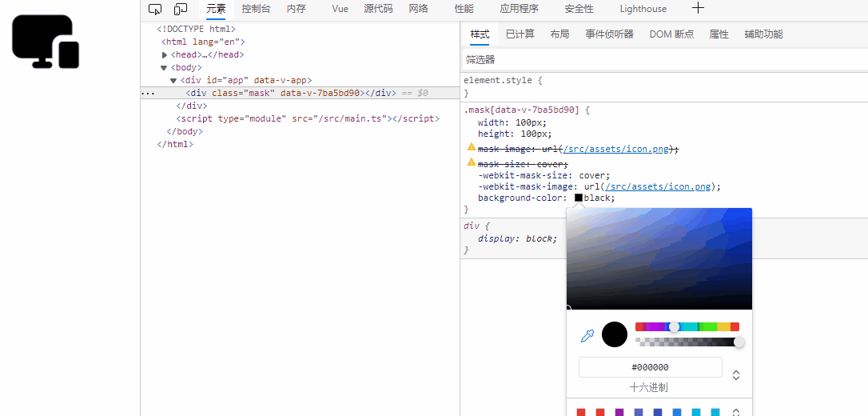Screen dimensions: 868x416
Task: Pick a page color with the eyedropper
Action: click(587, 335)
